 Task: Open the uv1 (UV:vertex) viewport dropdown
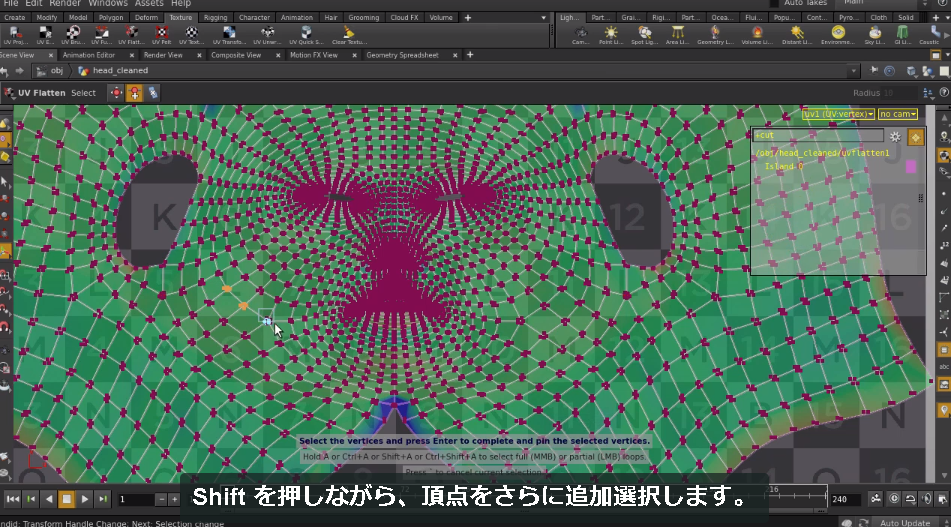pyautogui.click(x=838, y=114)
